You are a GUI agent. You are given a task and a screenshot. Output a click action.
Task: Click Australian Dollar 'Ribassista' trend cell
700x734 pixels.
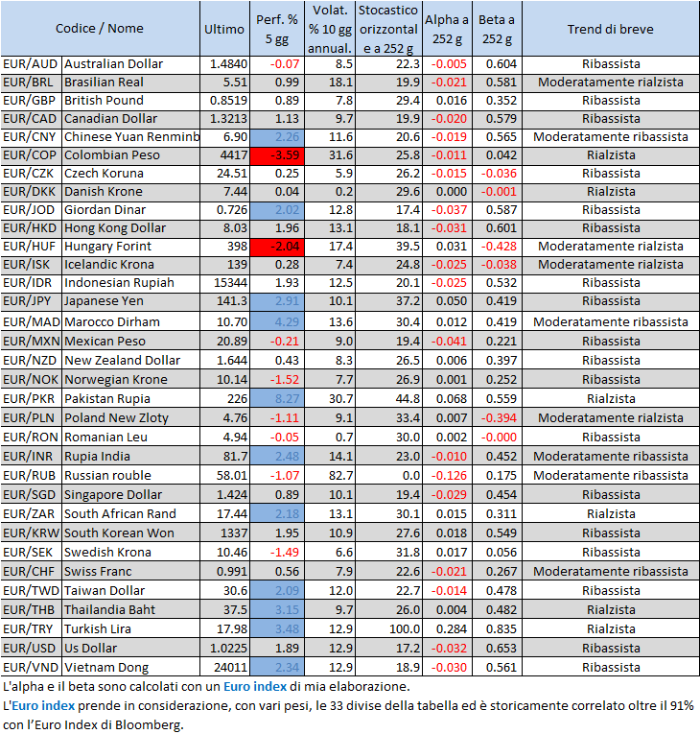611,64
